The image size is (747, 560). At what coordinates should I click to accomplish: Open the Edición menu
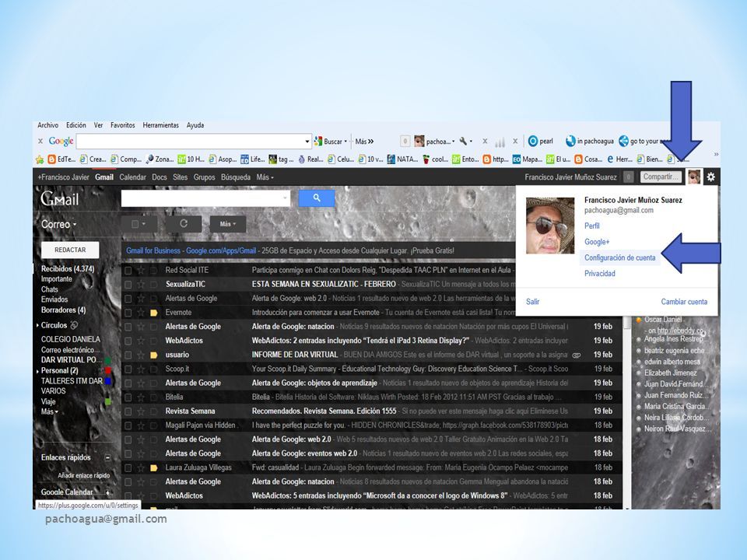click(x=76, y=125)
